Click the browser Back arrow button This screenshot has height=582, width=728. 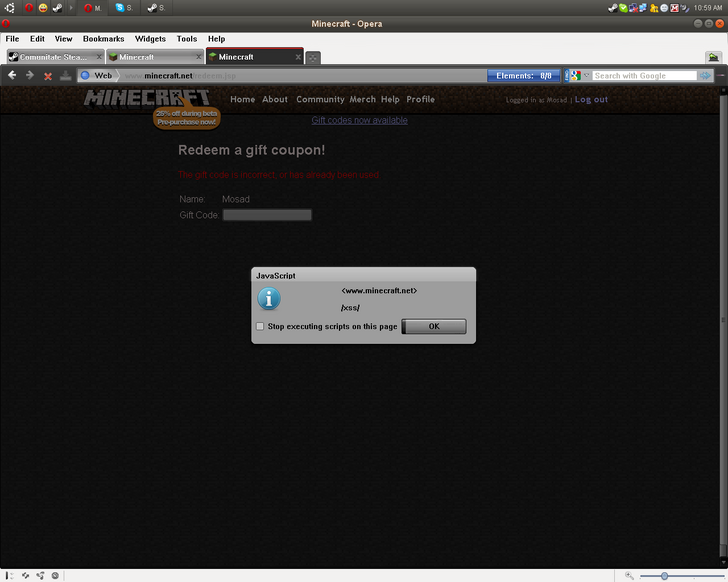tap(13, 76)
